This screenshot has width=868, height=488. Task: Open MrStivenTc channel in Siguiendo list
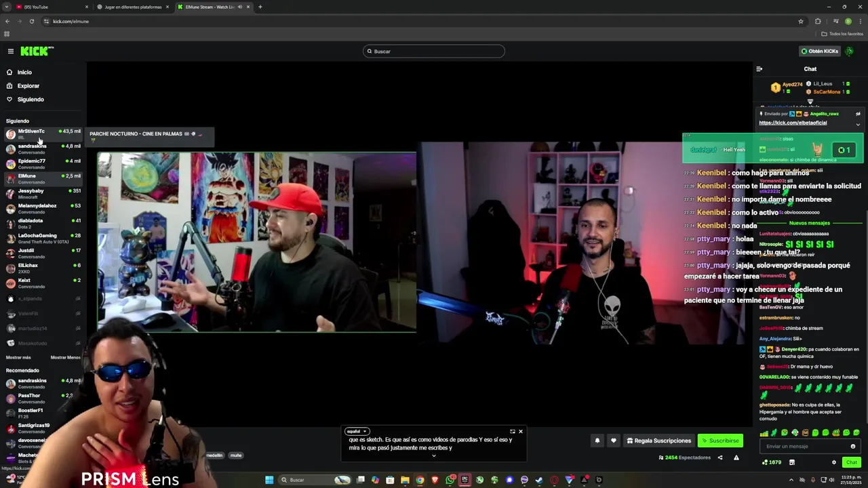point(42,134)
